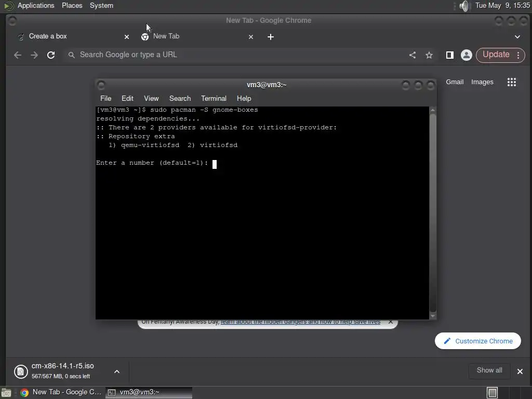
Task: Open the Applications menu
Action: pos(36,5)
